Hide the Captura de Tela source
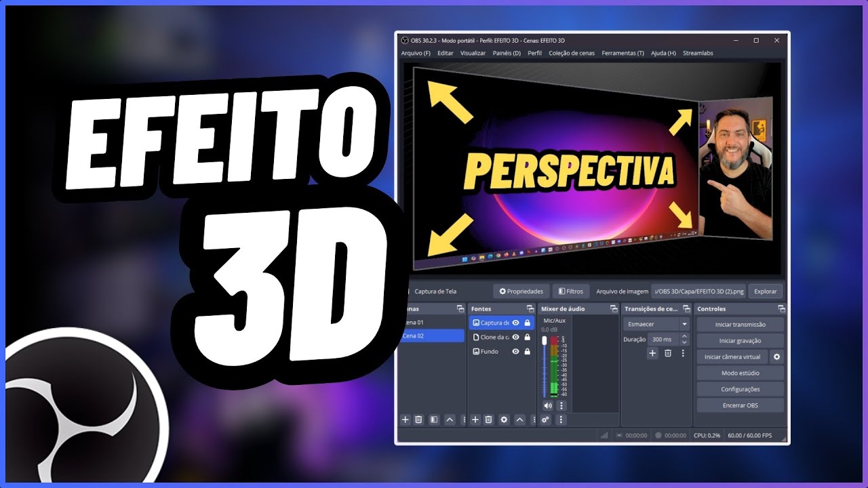 coord(515,323)
